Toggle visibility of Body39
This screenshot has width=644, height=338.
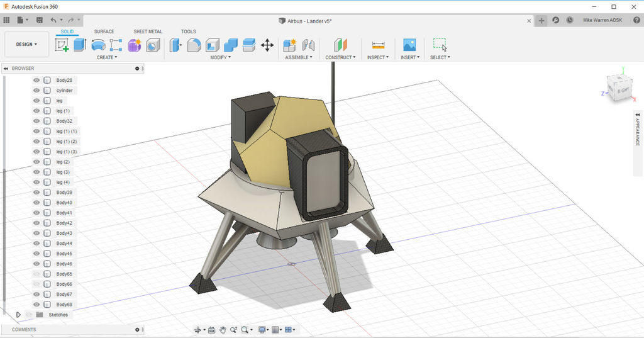coord(36,193)
